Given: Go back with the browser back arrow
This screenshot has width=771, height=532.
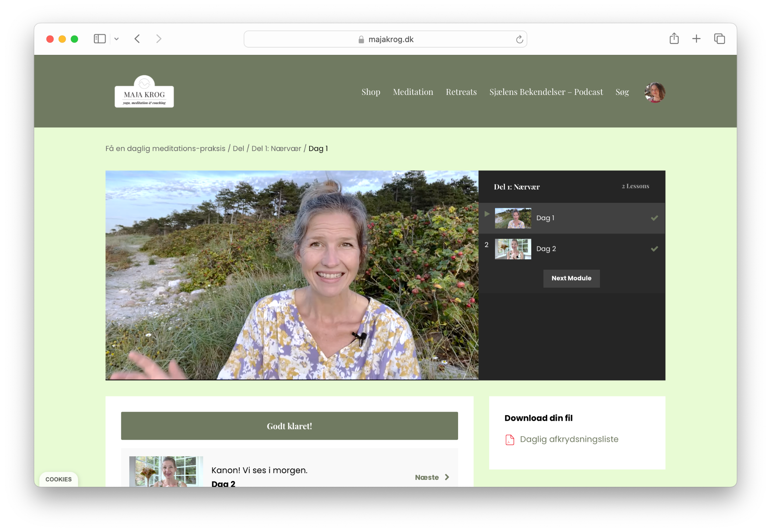Looking at the screenshot, I should pyautogui.click(x=137, y=39).
